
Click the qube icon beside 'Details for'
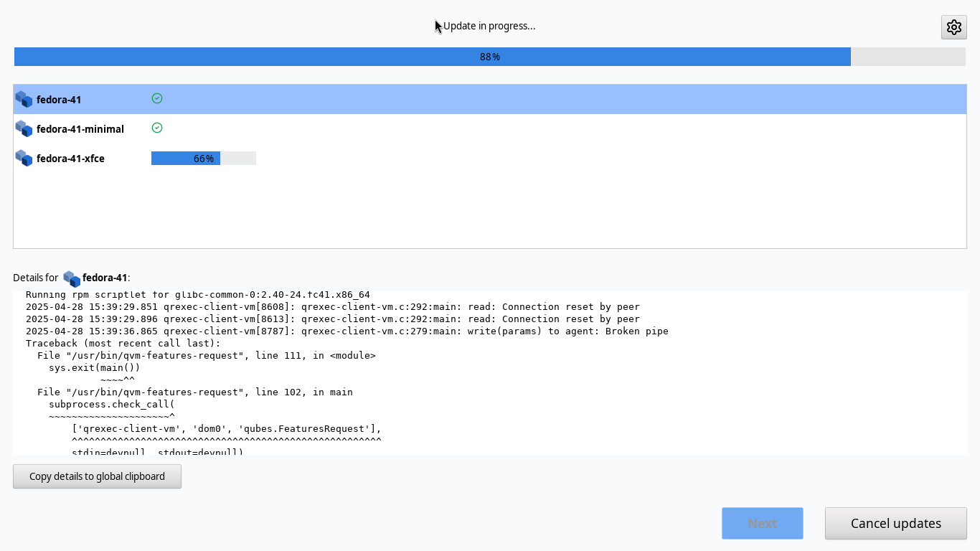point(72,278)
